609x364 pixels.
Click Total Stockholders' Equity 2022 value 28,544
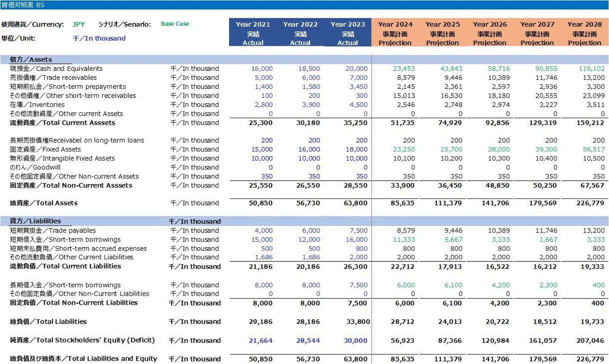[308, 340]
